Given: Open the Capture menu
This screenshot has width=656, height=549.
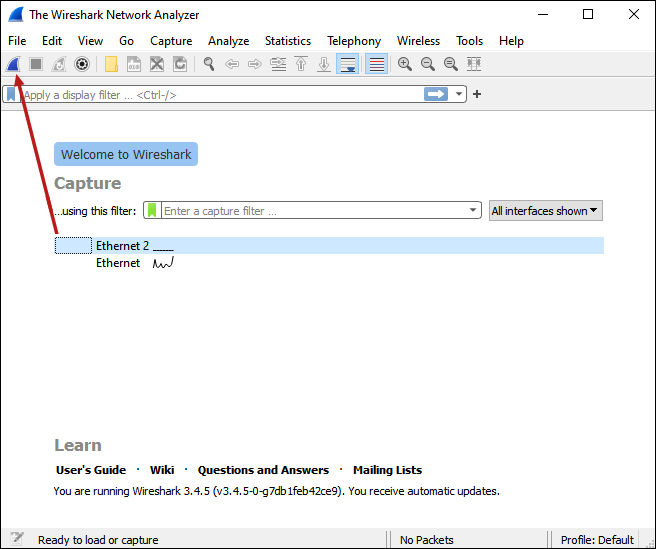Looking at the screenshot, I should click(x=171, y=41).
